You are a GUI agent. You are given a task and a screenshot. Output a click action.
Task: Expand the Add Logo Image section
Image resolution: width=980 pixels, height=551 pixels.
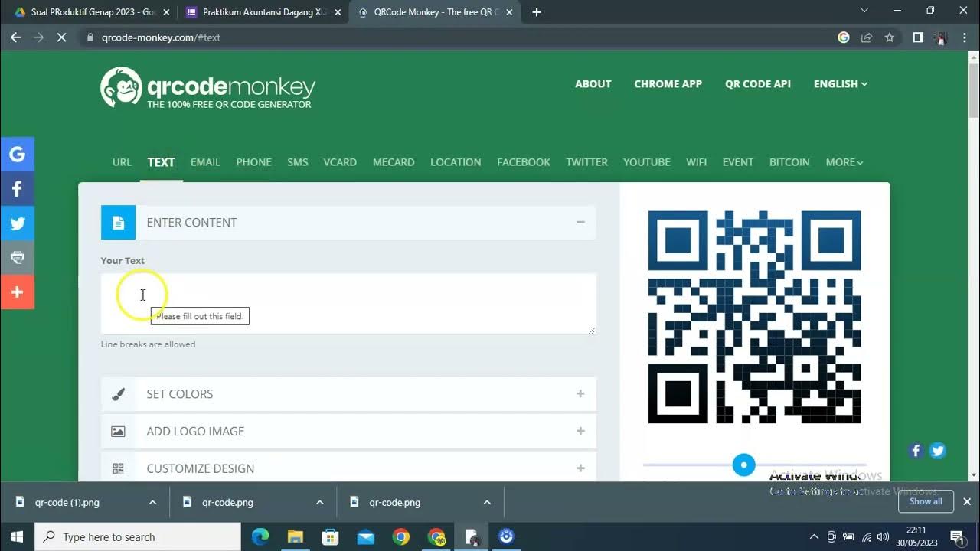(580, 431)
